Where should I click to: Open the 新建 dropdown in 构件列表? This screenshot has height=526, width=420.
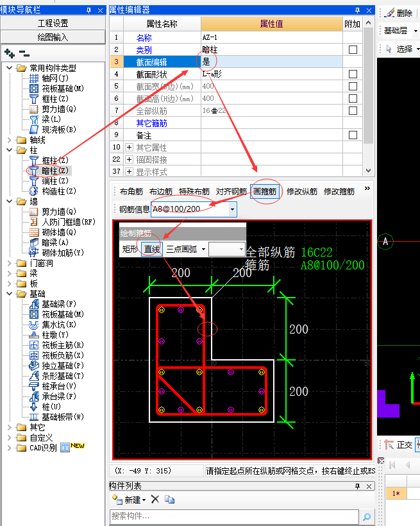[x=144, y=500]
